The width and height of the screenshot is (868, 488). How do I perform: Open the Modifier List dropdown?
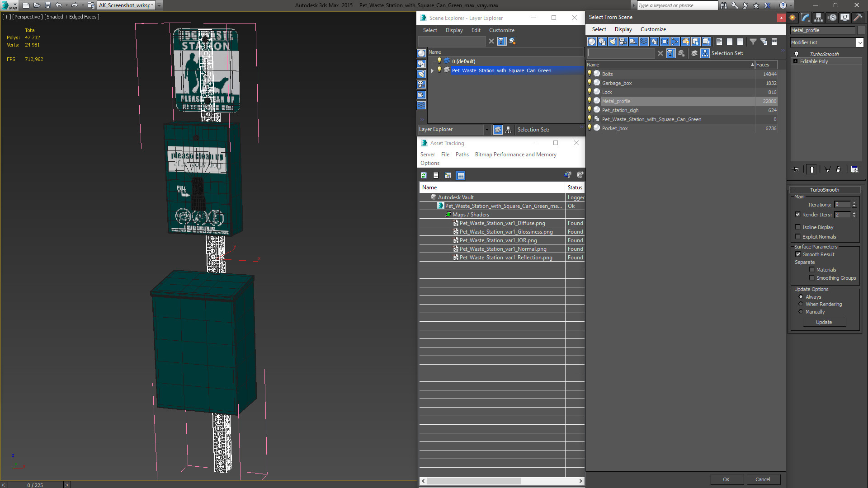(x=859, y=42)
